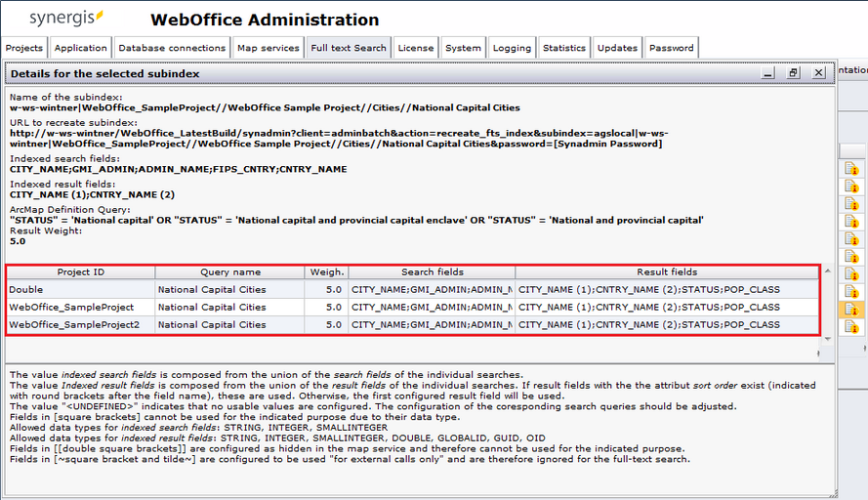Show the Statistics tab

564,48
